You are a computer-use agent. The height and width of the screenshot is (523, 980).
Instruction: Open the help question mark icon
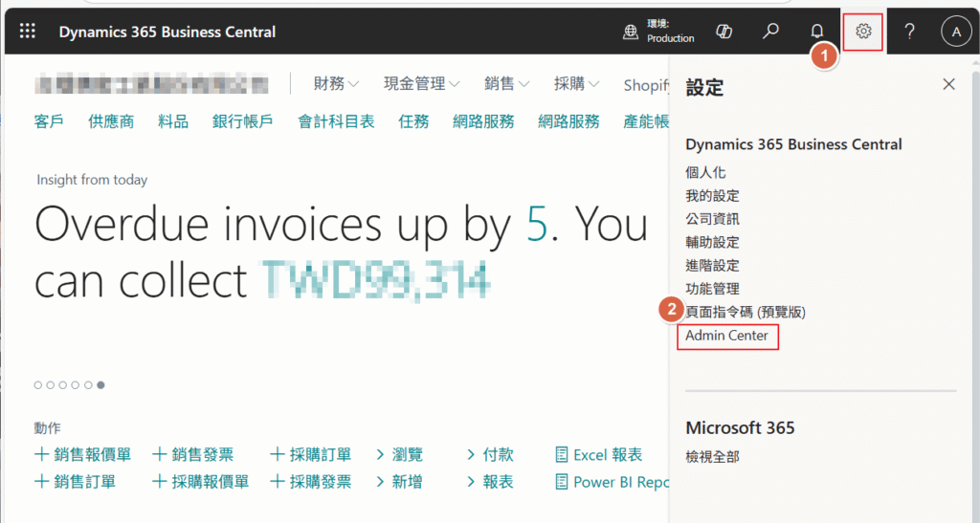(x=909, y=32)
